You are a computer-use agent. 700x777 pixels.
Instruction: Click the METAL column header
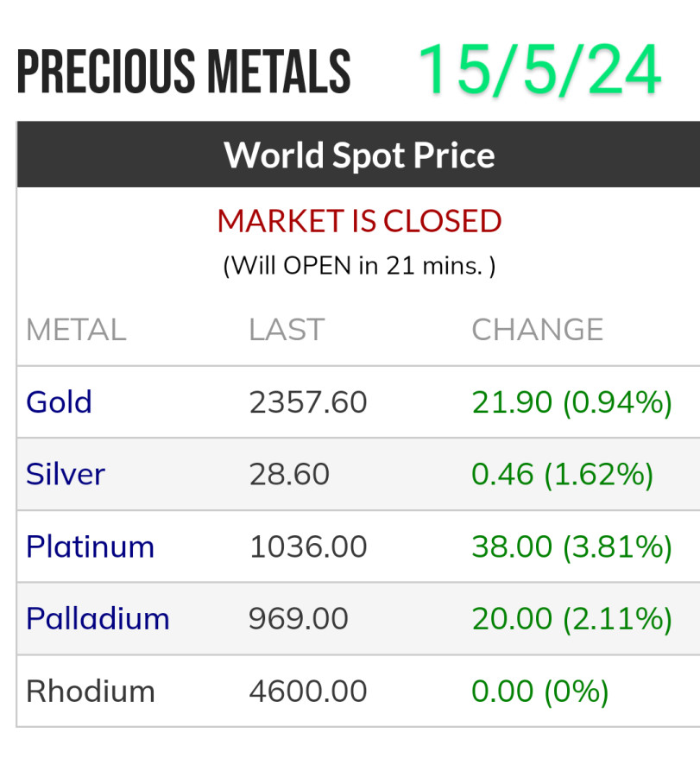pos(76,330)
